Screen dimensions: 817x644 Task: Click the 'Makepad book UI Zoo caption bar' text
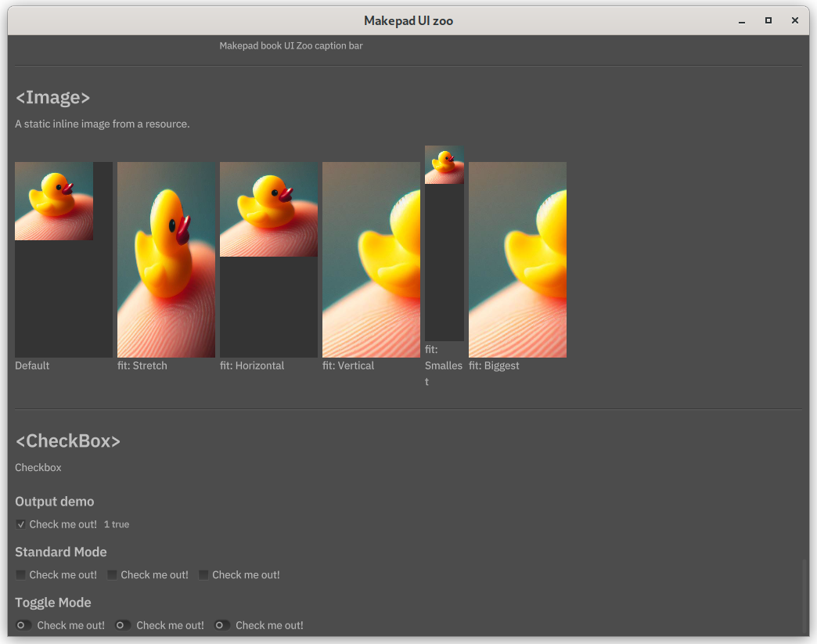[x=291, y=46]
